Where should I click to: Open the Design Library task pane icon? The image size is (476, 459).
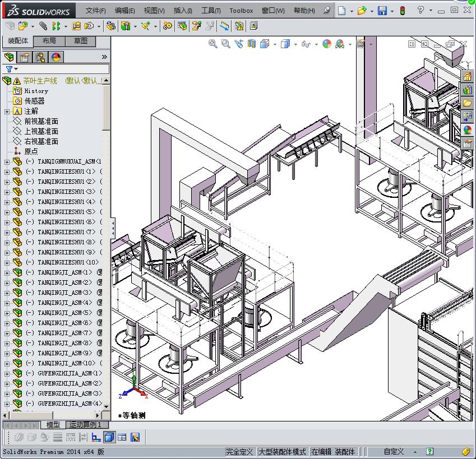[468, 90]
